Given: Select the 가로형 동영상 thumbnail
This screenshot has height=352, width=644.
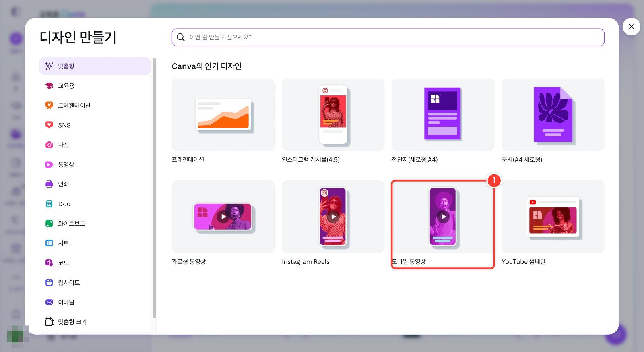Looking at the screenshot, I should [x=223, y=217].
